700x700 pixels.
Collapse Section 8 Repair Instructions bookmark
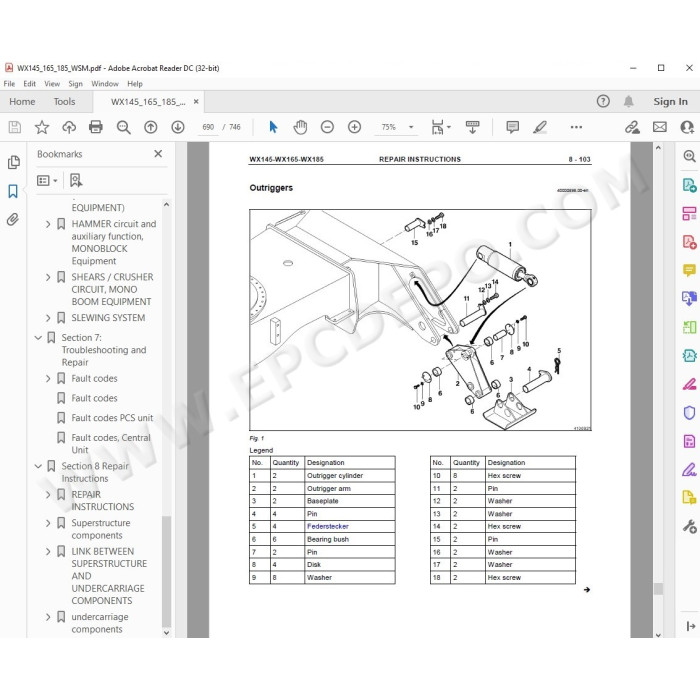pyautogui.click(x=38, y=466)
